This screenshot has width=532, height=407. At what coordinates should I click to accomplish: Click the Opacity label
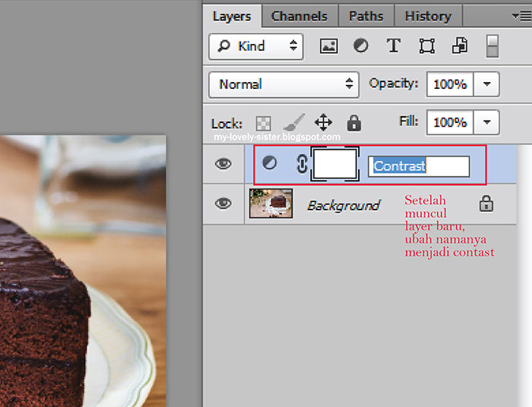pyautogui.click(x=394, y=84)
